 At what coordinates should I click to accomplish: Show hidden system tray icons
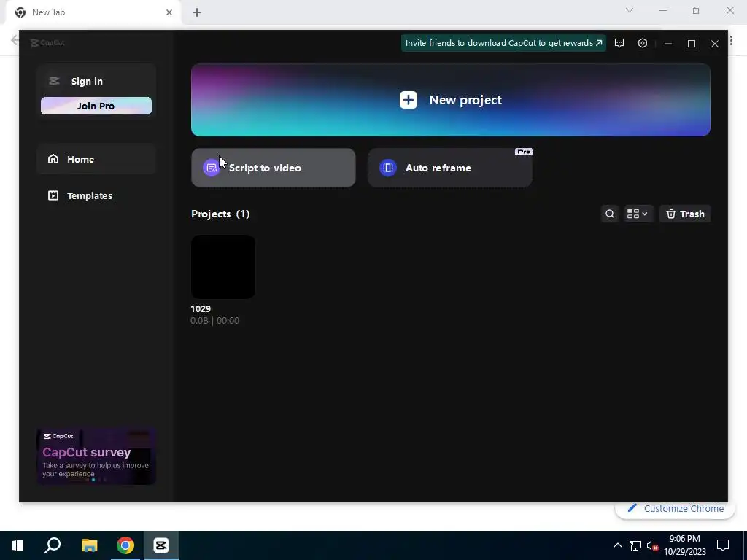[617, 545]
